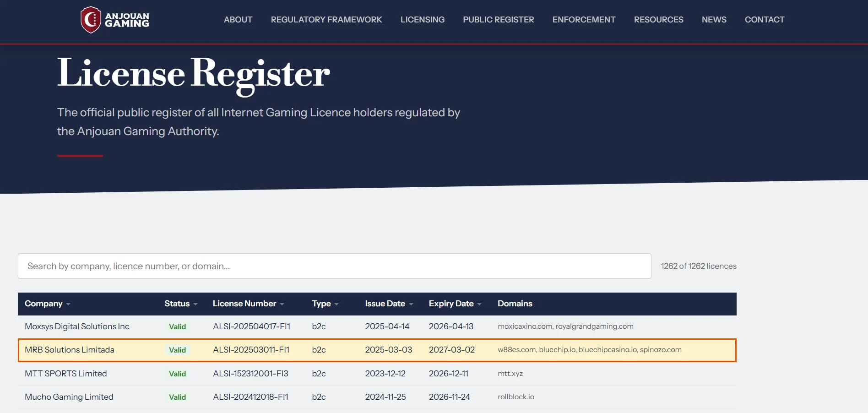Image resolution: width=868 pixels, height=413 pixels.
Task: Sort table by Type column
Action: [325, 304]
